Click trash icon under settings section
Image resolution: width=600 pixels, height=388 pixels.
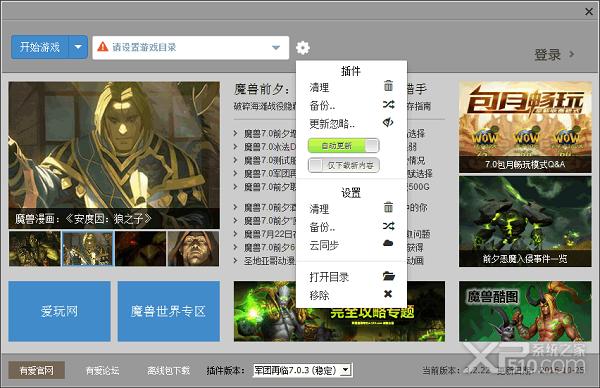click(x=388, y=207)
